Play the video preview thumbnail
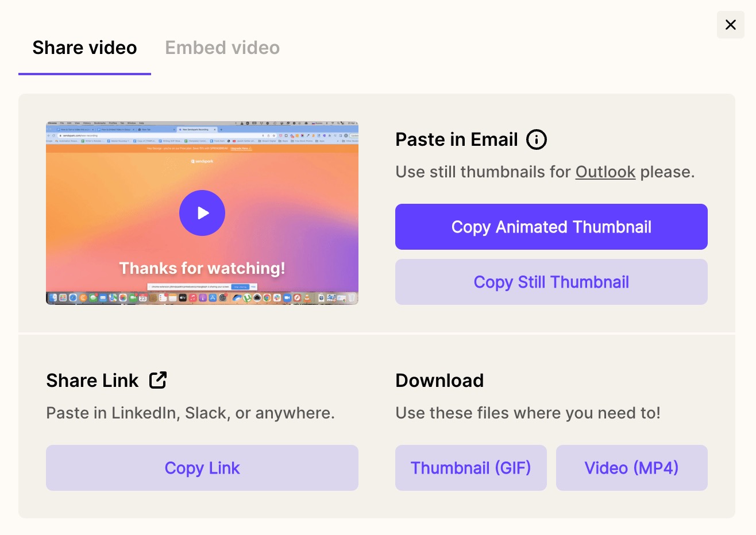The height and width of the screenshot is (535, 756). [x=202, y=213]
